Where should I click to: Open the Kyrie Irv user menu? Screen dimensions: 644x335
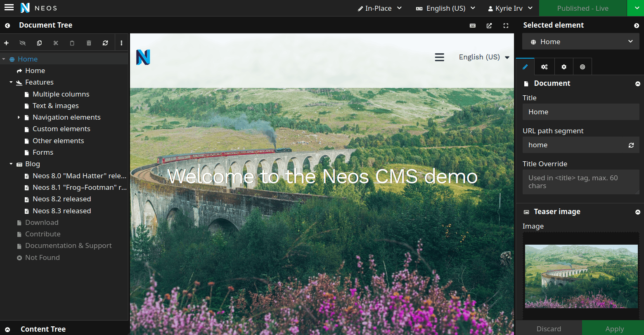click(510, 8)
